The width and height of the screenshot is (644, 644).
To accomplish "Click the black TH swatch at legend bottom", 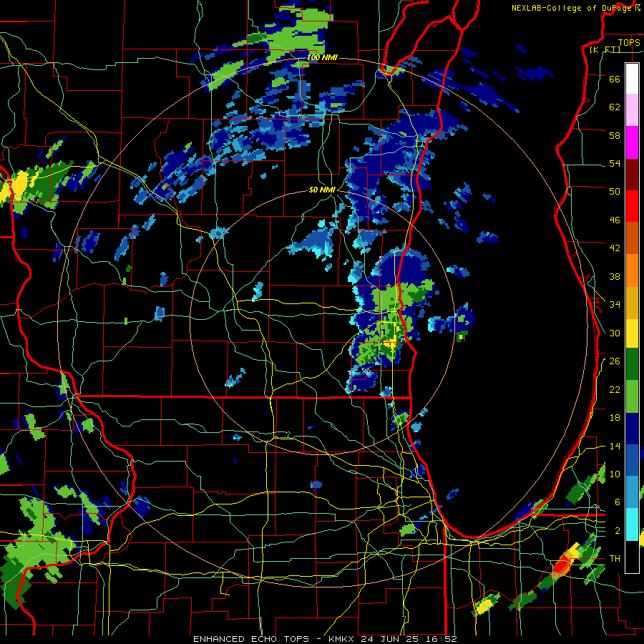I will [632, 557].
